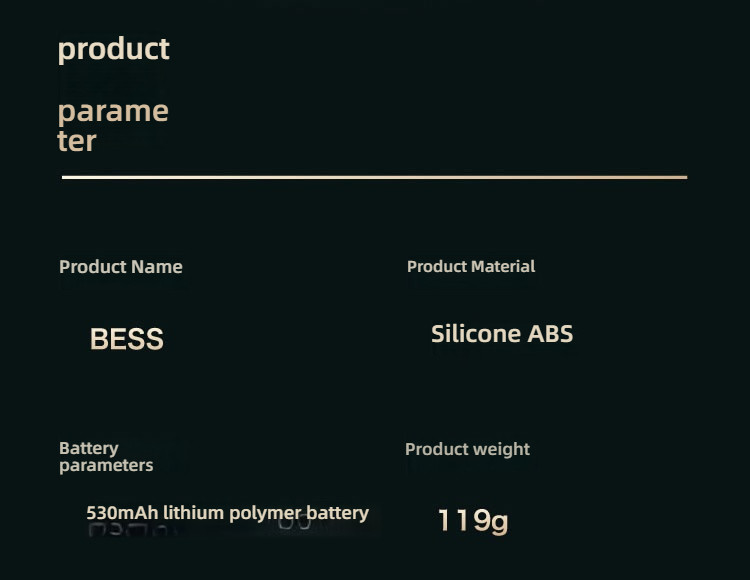This screenshot has height=580, width=750.
Task: Click the '530mAh' capacity figure
Action: [122, 513]
